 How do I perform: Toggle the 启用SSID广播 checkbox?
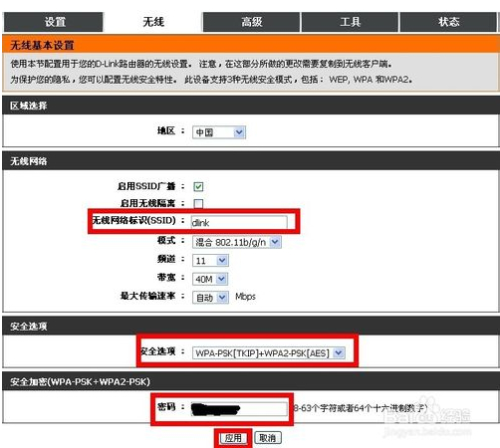198,186
